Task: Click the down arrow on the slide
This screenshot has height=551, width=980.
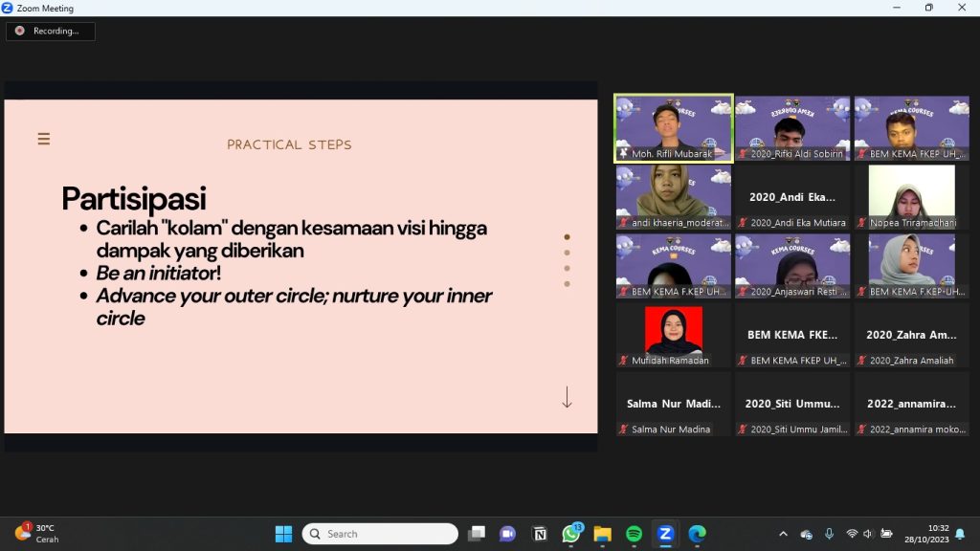Action: pyautogui.click(x=567, y=397)
